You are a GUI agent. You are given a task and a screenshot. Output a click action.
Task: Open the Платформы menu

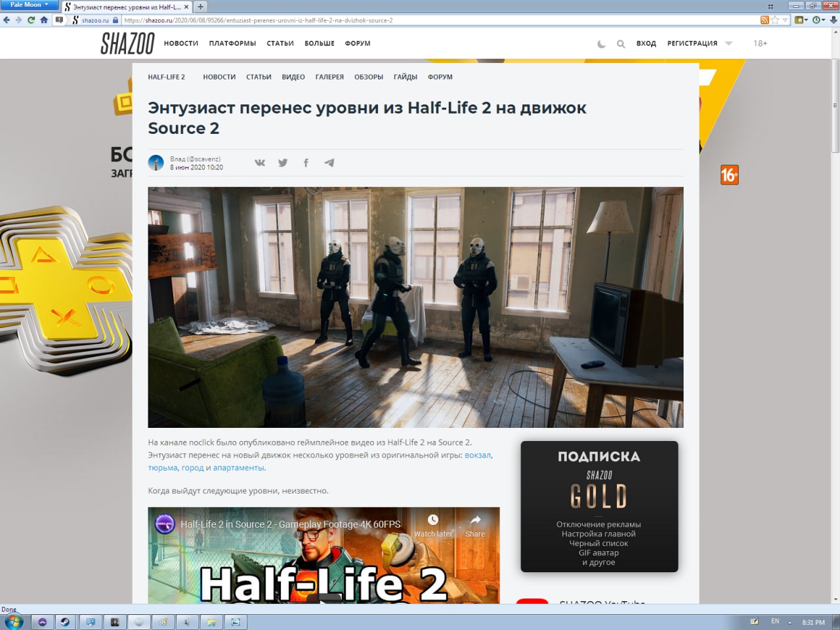(232, 43)
